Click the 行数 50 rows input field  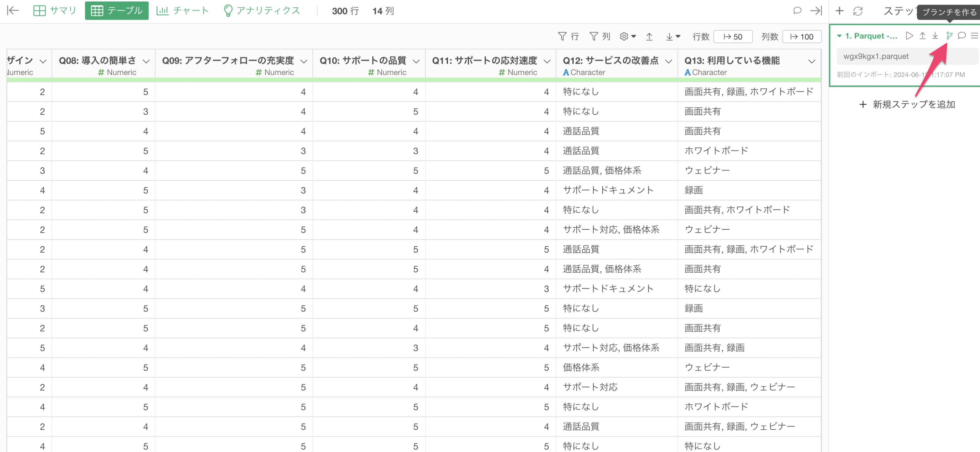(733, 36)
